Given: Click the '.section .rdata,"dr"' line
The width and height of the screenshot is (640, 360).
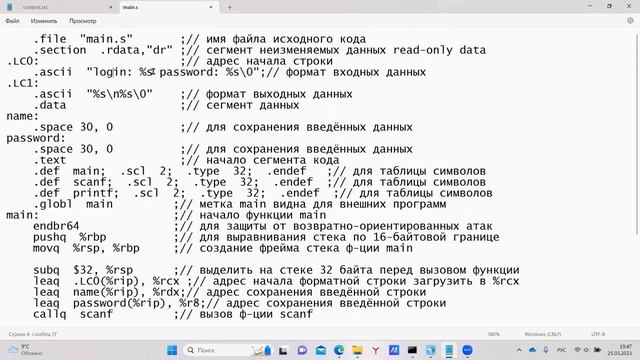Looking at the screenshot, I should click(x=103, y=50).
